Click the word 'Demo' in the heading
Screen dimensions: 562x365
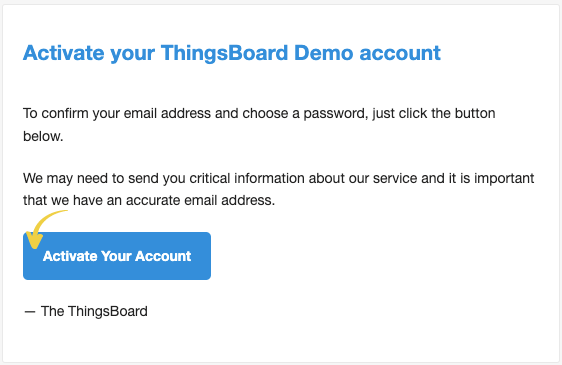point(324,53)
